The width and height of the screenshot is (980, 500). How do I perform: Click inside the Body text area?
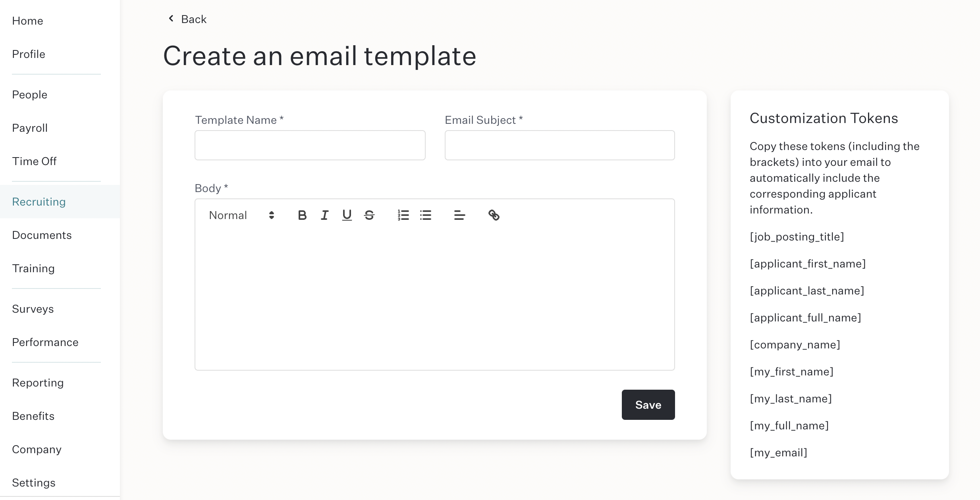click(434, 301)
